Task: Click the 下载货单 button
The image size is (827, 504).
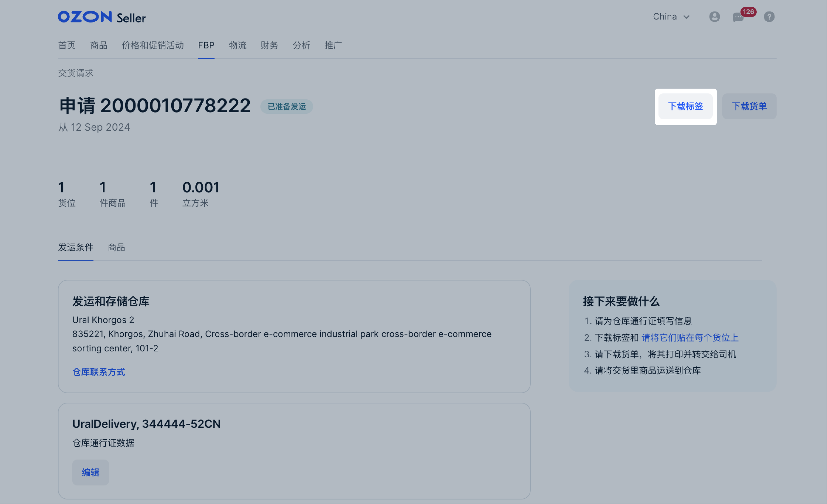Action: tap(749, 106)
